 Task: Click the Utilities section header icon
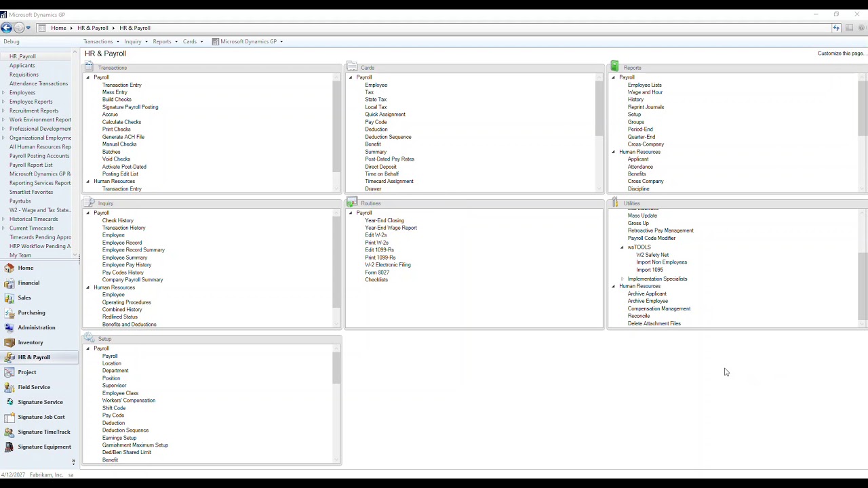pyautogui.click(x=614, y=202)
